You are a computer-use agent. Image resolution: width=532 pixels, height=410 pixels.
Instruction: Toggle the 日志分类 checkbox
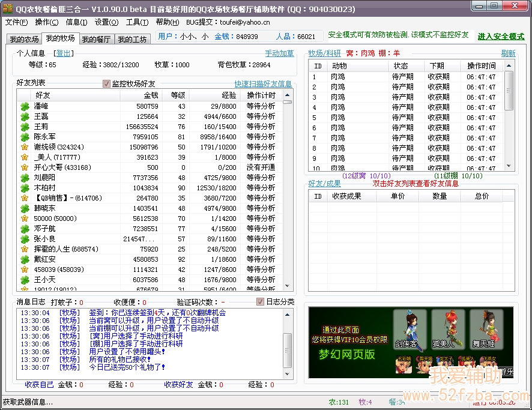(261, 301)
